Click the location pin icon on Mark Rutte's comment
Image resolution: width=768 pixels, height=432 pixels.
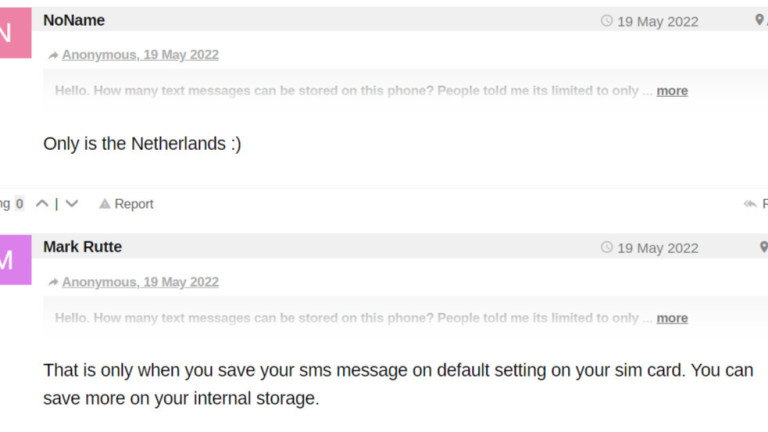click(x=763, y=248)
